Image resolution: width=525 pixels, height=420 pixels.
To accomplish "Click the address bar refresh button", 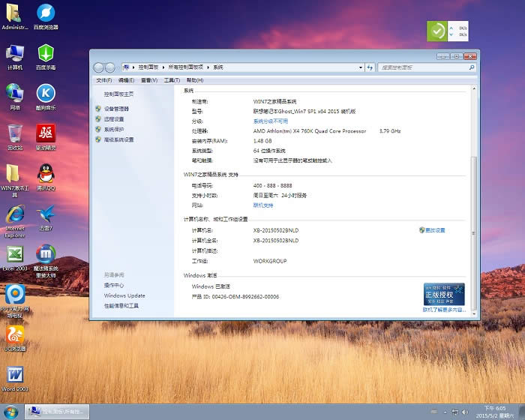I will click(x=369, y=67).
